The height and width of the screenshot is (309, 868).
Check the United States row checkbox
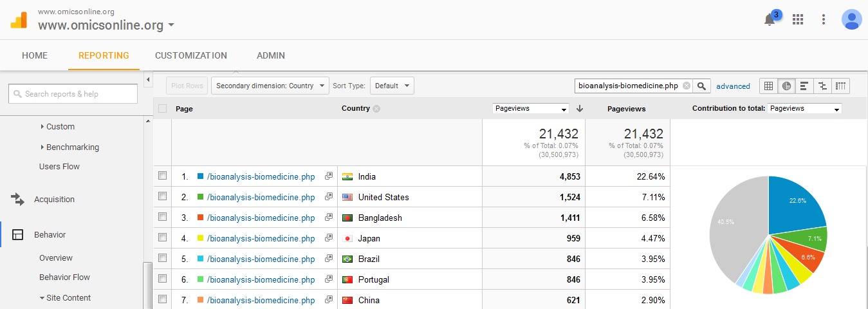162,196
